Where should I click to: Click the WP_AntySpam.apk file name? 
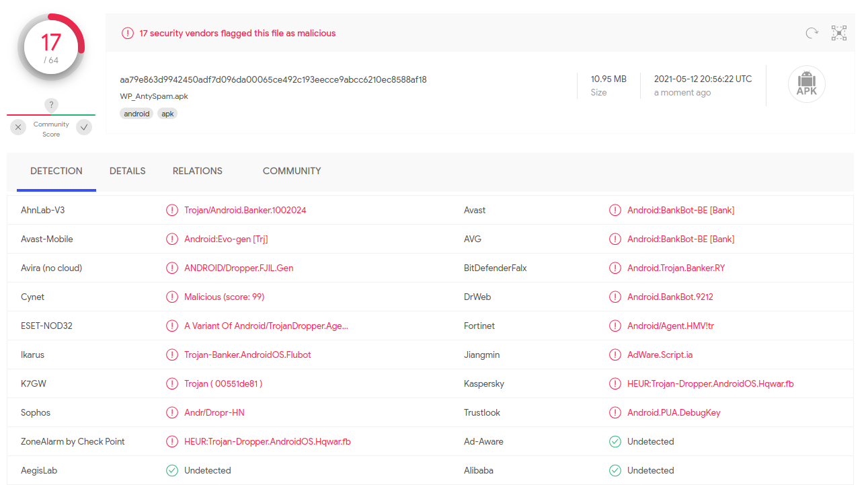(154, 96)
